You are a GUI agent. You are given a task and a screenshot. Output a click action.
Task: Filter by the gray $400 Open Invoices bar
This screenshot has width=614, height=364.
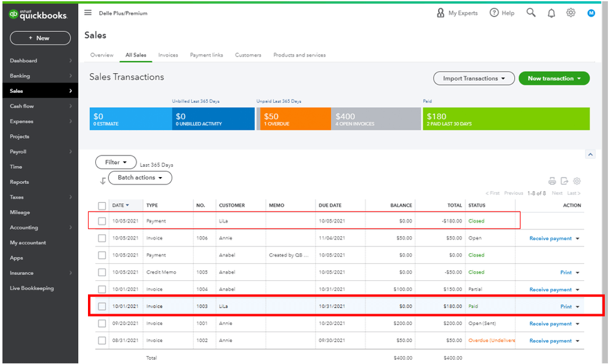tap(376, 119)
